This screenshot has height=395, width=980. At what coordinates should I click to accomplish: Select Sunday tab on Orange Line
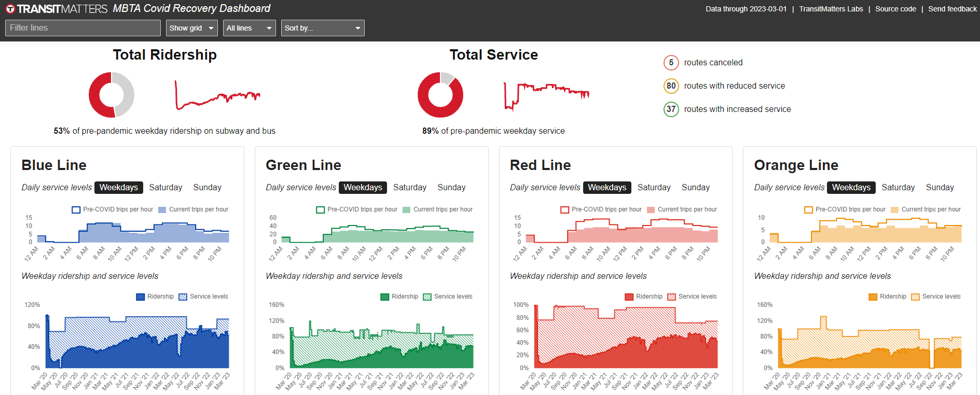(940, 188)
